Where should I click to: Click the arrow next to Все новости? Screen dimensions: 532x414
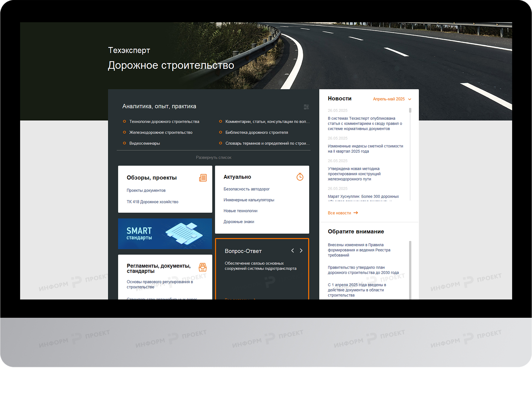pos(356,213)
